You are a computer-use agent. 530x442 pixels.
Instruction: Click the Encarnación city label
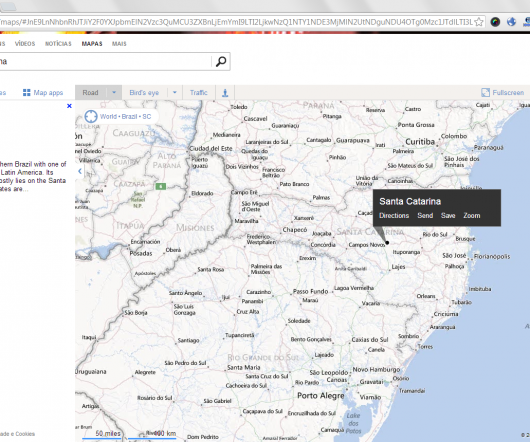pos(145,242)
